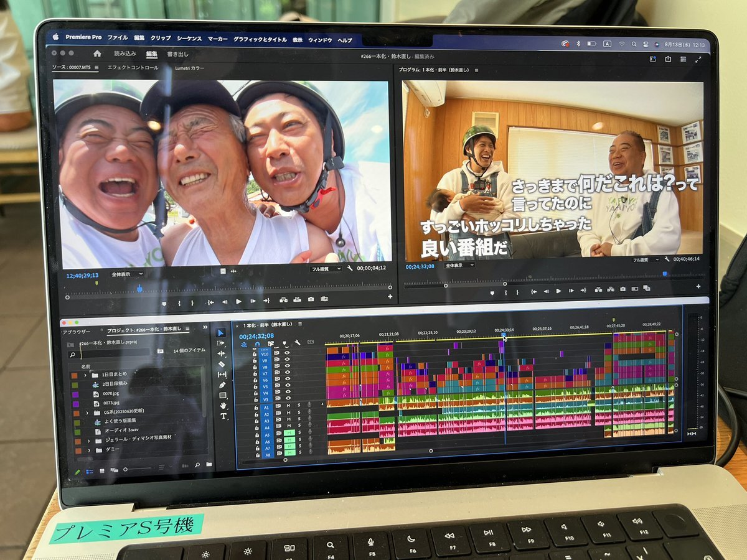Switch to the 書き出し workspace tab
Screen dimensions: 747x560
click(178, 54)
